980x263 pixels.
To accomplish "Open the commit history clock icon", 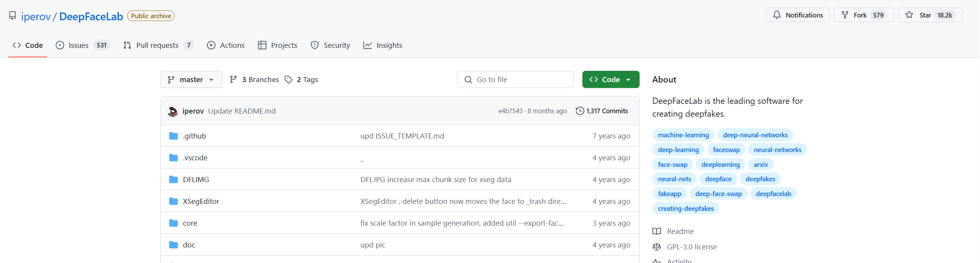I will (580, 111).
